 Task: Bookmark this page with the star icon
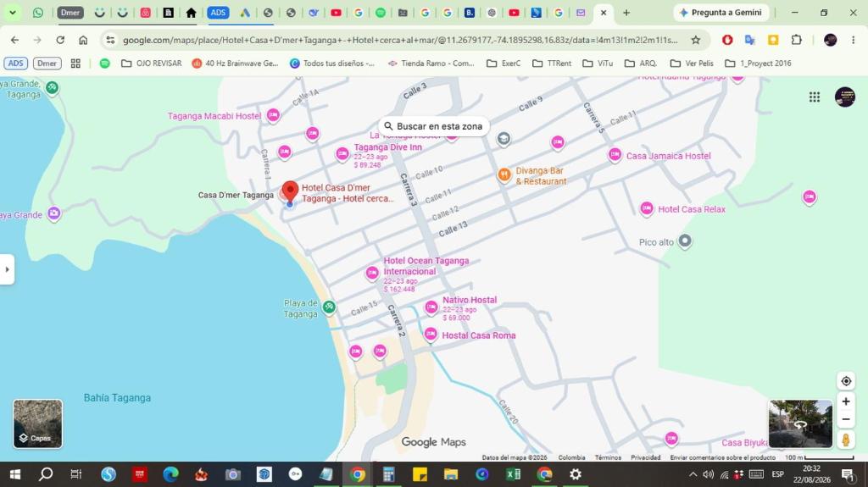(695, 40)
